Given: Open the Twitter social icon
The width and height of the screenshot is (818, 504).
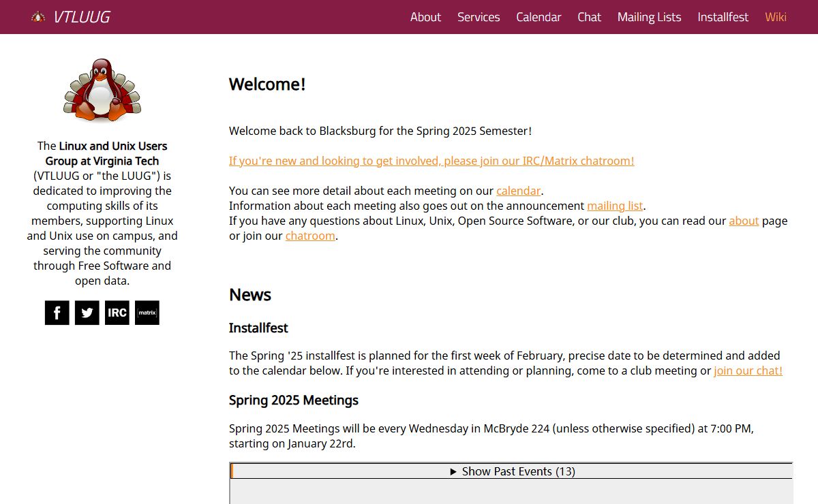Looking at the screenshot, I should pyautogui.click(x=87, y=313).
